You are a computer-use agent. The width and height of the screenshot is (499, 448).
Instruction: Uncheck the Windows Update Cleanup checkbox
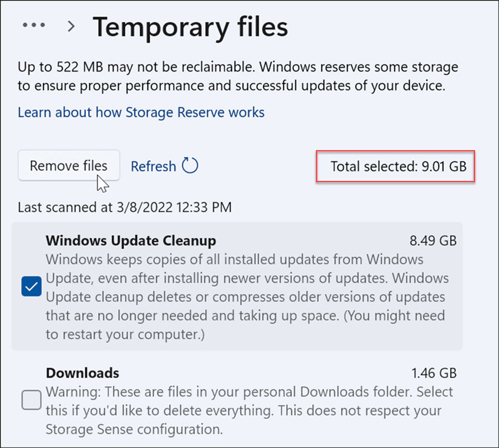(x=31, y=286)
